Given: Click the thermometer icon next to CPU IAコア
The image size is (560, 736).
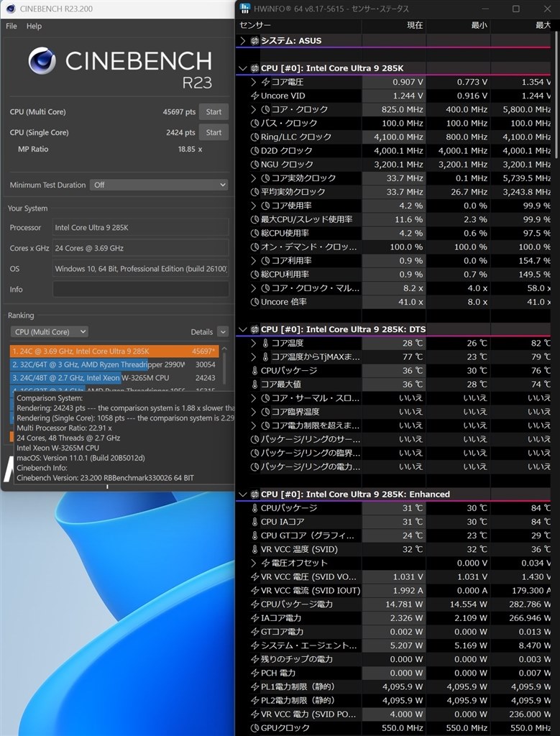Looking at the screenshot, I should click(255, 522).
